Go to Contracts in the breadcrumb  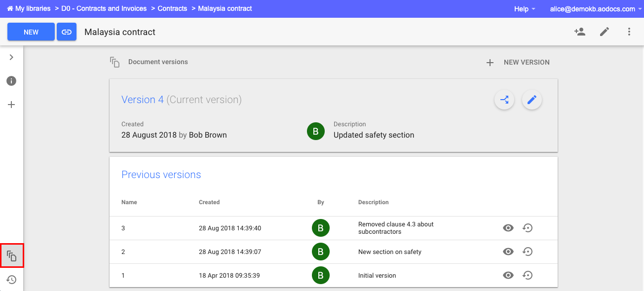coord(172,8)
